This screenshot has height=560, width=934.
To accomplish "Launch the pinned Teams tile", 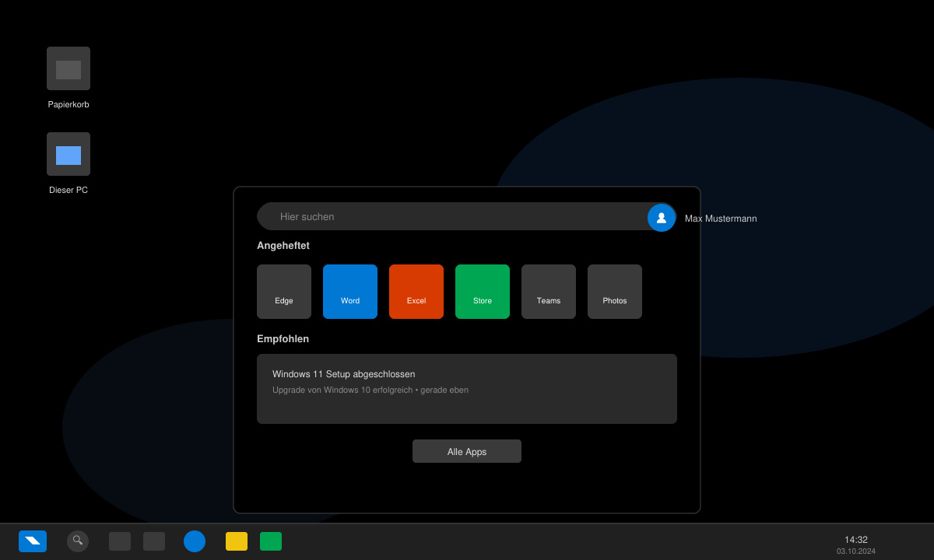I will tap(549, 292).
